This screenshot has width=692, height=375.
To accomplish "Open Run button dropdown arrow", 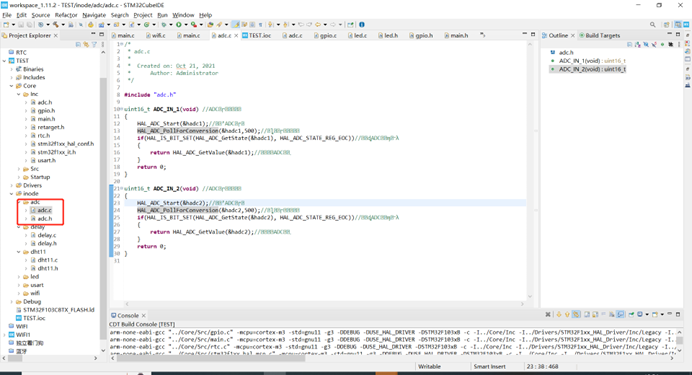I will click(186, 25).
